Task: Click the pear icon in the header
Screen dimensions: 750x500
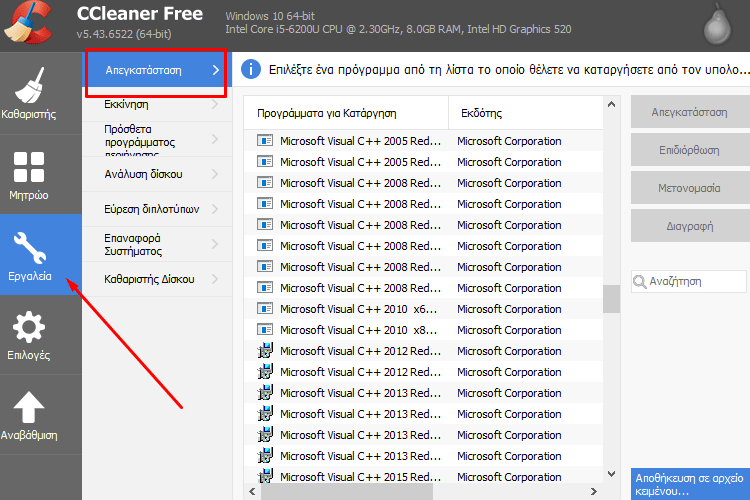Action: 717,25
